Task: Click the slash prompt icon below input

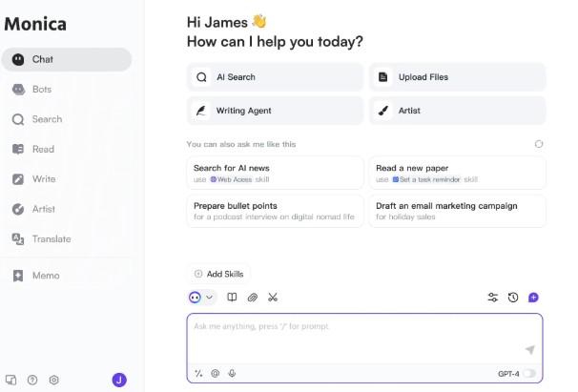Action: point(198,374)
